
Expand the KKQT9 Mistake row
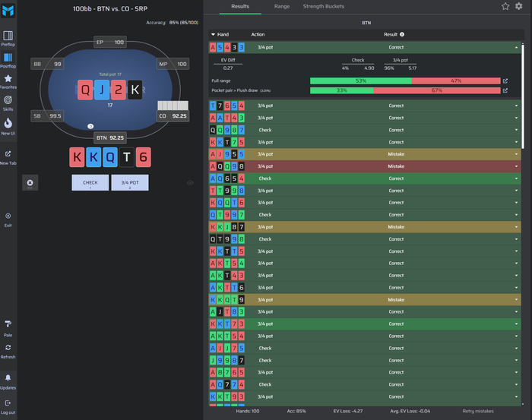pyautogui.click(x=516, y=300)
